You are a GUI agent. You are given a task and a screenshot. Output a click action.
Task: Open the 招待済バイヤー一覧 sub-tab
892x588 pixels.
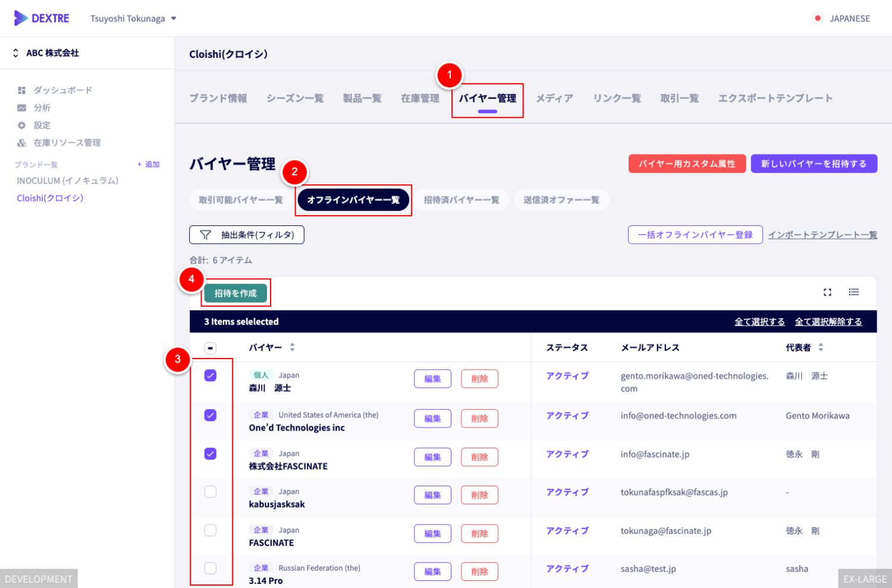pos(461,200)
